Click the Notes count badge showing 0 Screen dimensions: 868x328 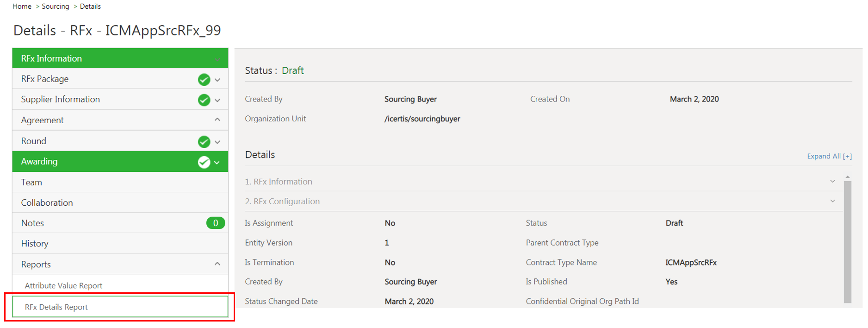[x=216, y=223]
